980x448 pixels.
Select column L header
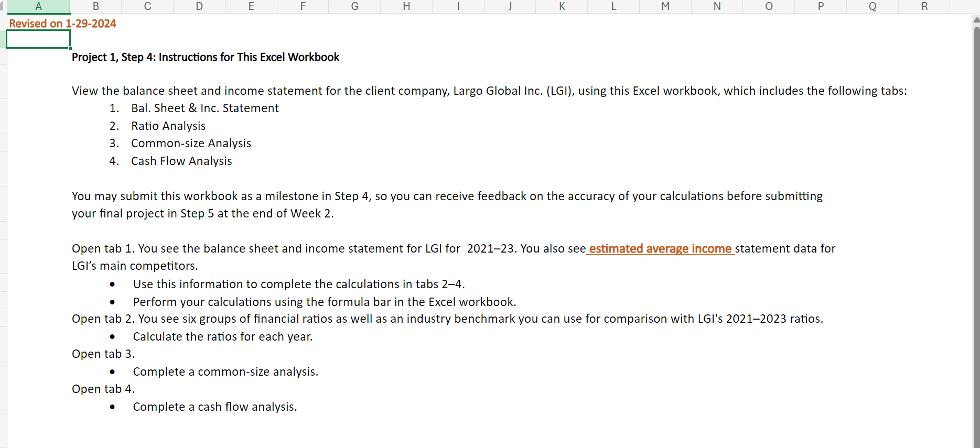614,6
